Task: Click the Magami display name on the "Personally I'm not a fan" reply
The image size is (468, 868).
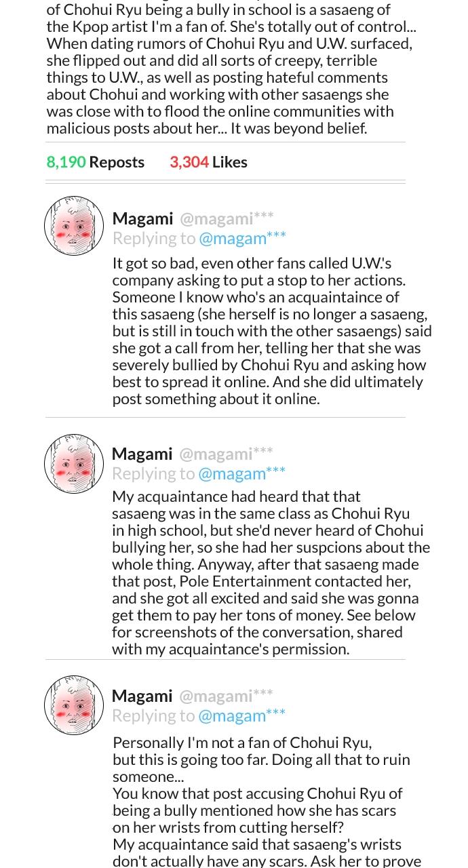Action: pyautogui.click(x=142, y=696)
